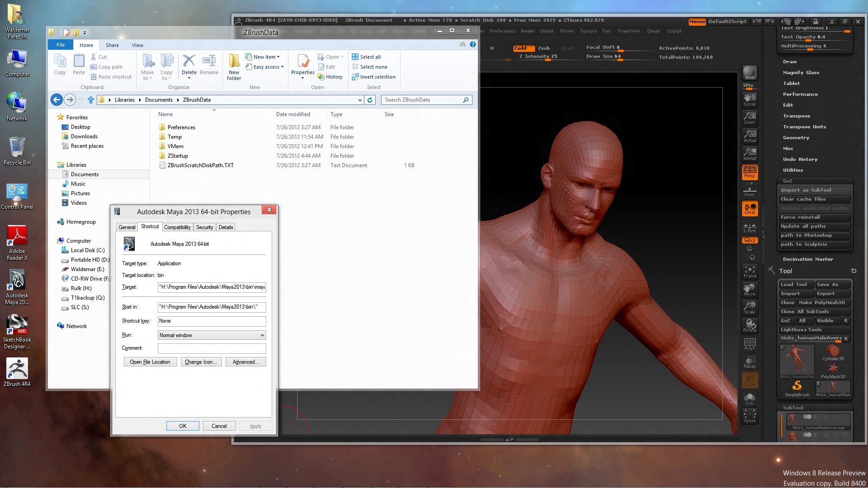868x488 pixels.
Task: Toggle Transp transparency mode
Action: 750,362
